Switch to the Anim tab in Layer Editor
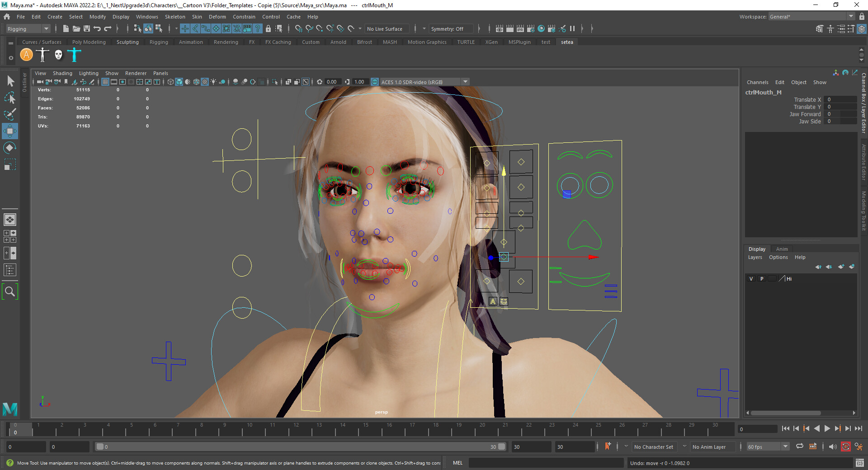868x470 pixels. pyautogui.click(x=782, y=249)
